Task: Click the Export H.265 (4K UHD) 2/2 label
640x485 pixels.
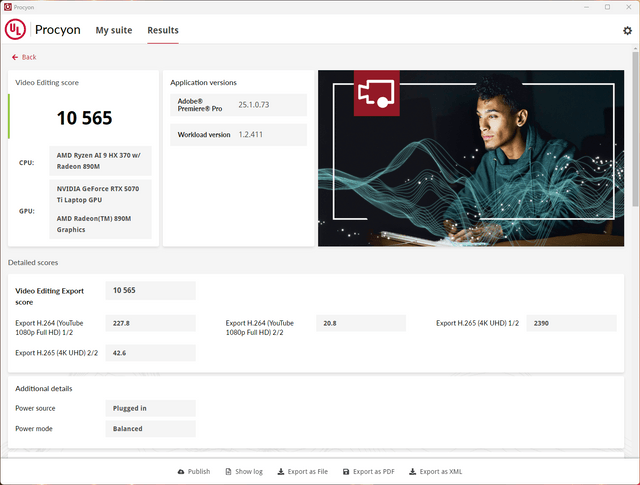Action: point(57,353)
